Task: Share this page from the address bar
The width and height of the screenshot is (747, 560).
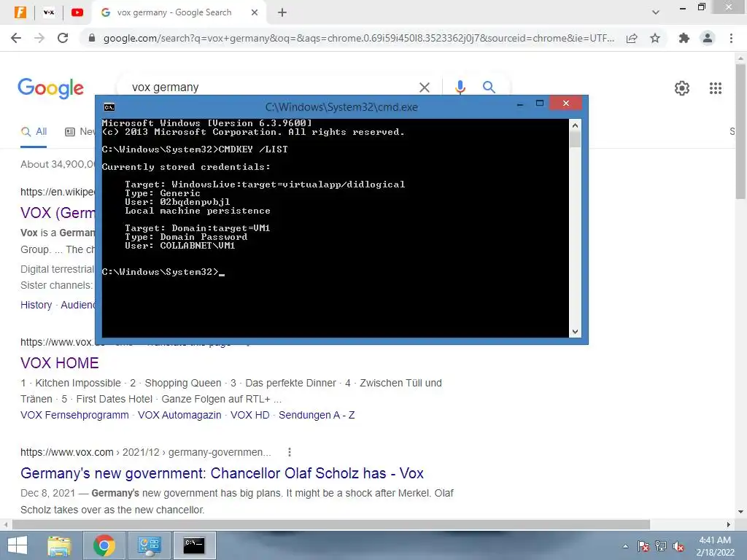Action: (632, 38)
